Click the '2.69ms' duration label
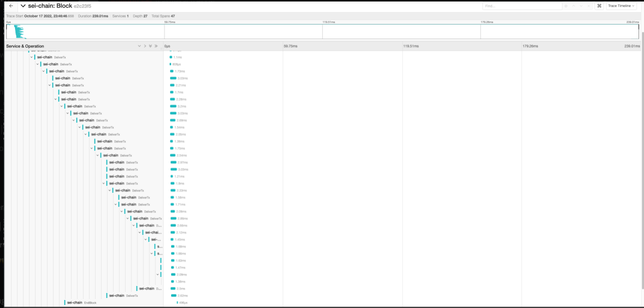Viewport: 644px width, 308px height. [x=182, y=120]
